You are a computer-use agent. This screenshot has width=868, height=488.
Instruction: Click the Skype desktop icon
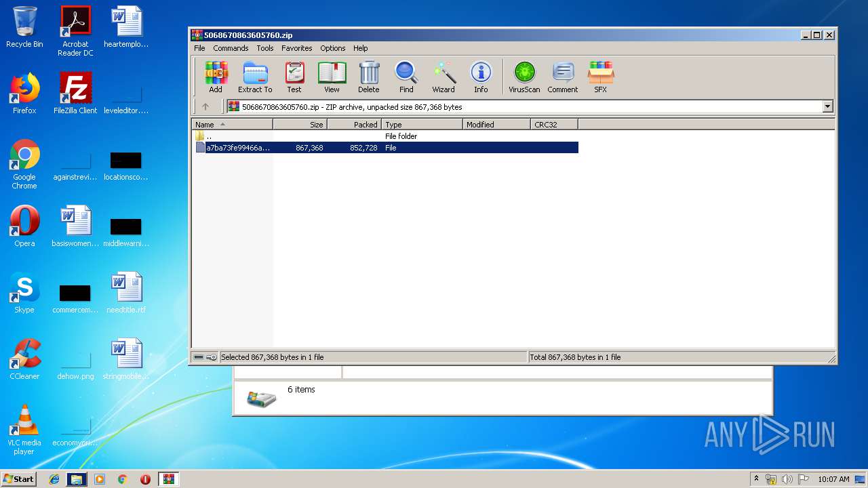(24, 293)
